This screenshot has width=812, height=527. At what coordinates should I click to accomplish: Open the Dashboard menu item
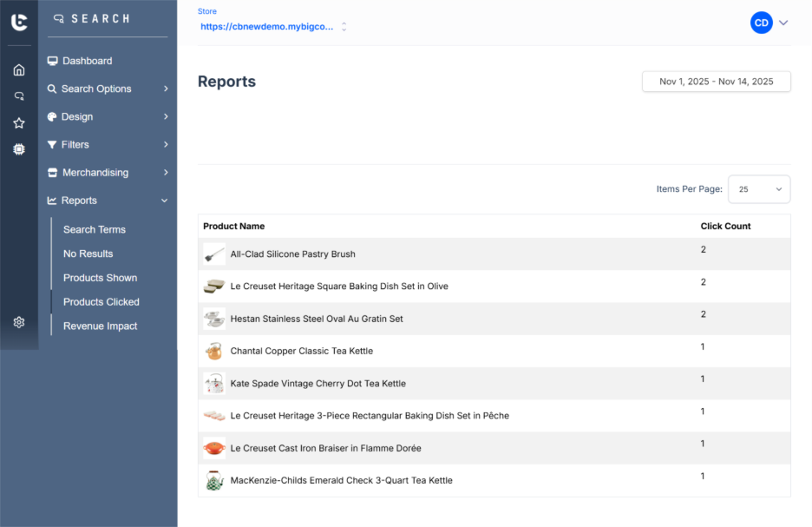point(87,61)
